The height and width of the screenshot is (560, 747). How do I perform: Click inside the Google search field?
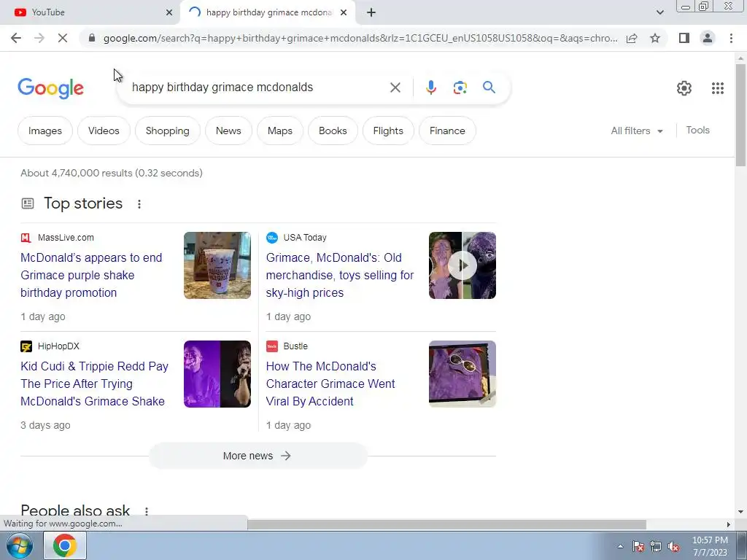[258, 87]
